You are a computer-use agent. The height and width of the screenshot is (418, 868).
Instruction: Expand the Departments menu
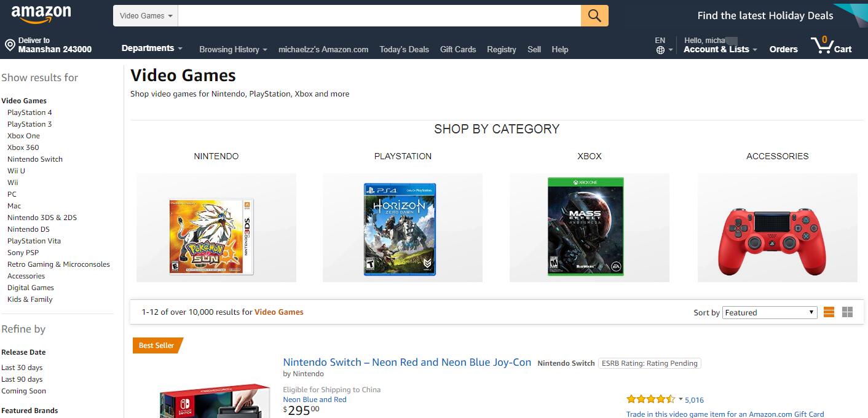click(x=152, y=49)
